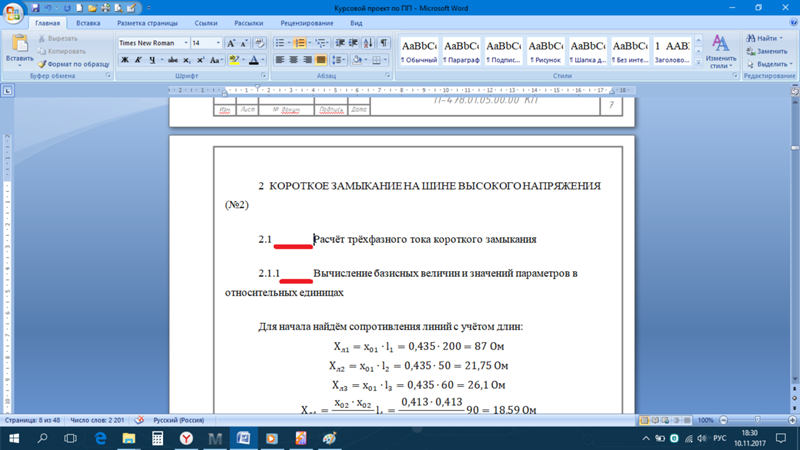The image size is (800, 450).
Task: Apply the Параграф style
Action: pyautogui.click(x=461, y=51)
